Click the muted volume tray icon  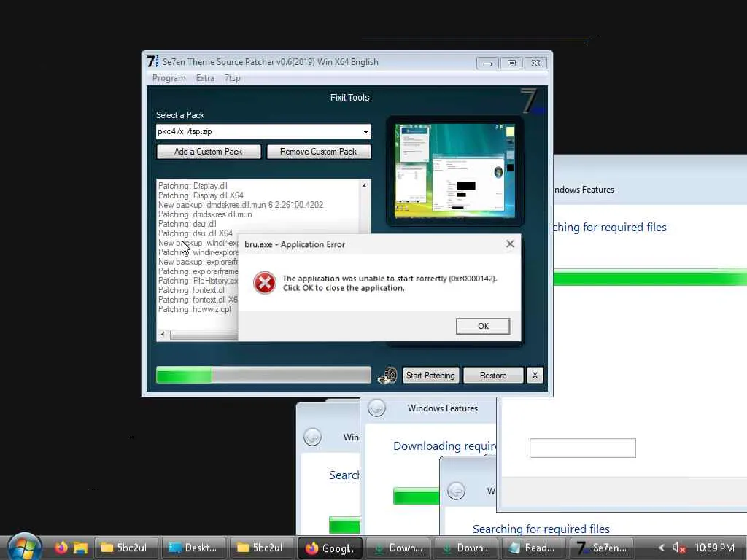point(678,548)
